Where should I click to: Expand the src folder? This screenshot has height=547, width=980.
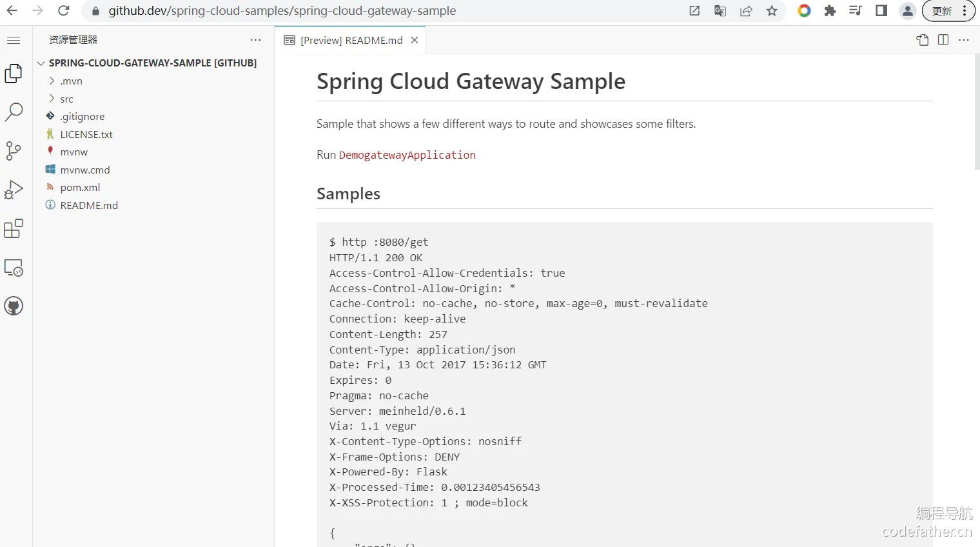coord(153,99)
